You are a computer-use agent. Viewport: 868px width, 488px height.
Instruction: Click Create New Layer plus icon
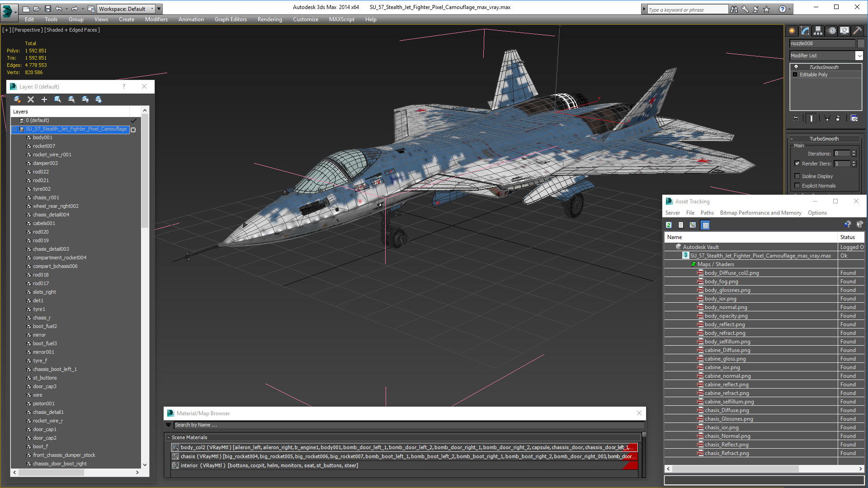[44, 99]
